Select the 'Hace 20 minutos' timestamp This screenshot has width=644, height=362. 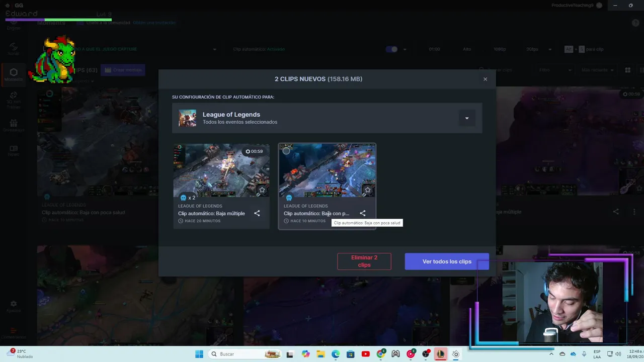pyautogui.click(x=202, y=221)
